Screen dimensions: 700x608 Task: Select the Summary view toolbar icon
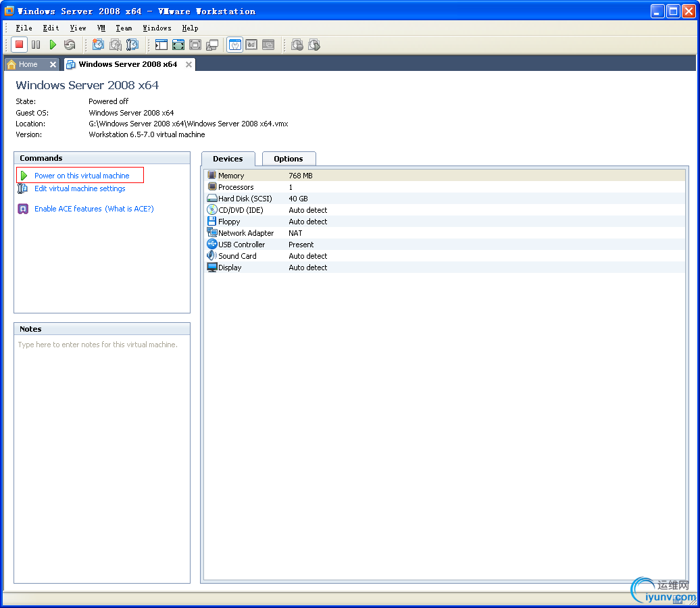click(x=235, y=45)
